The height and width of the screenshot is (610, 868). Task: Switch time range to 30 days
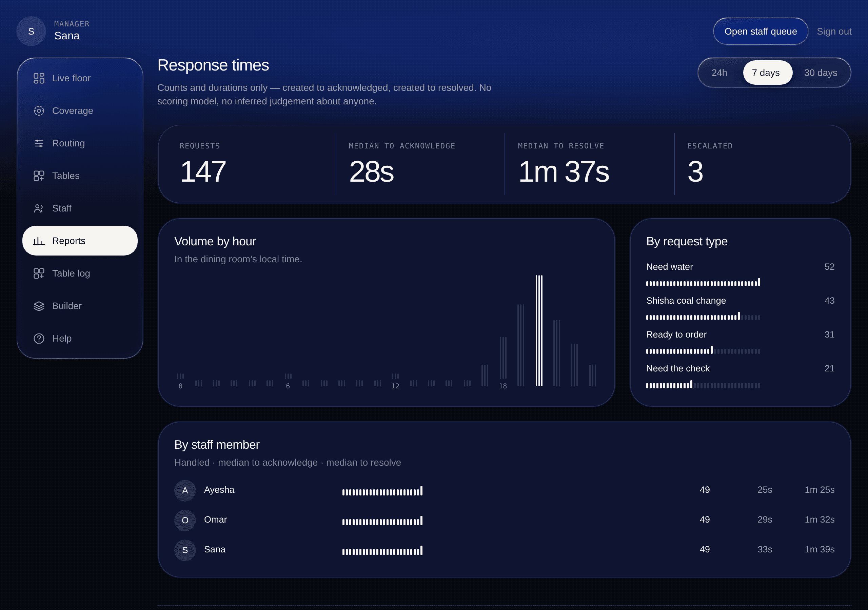pos(821,73)
